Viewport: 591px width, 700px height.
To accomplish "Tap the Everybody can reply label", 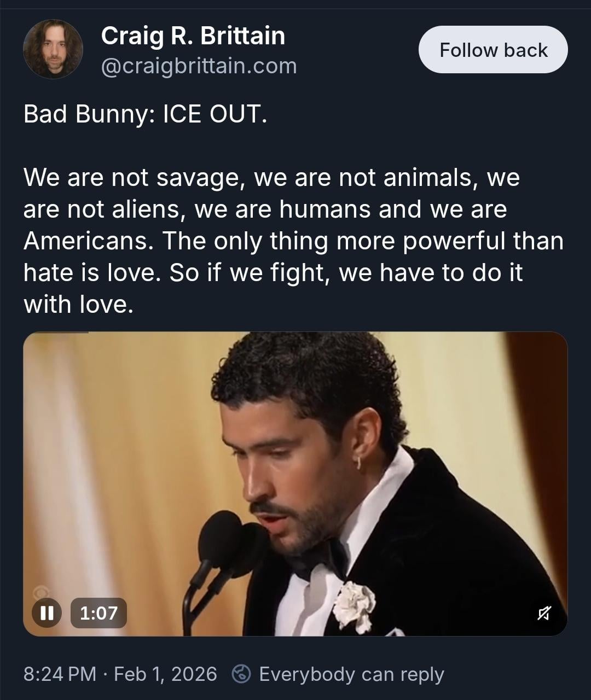I will pyautogui.click(x=351, y=674).
